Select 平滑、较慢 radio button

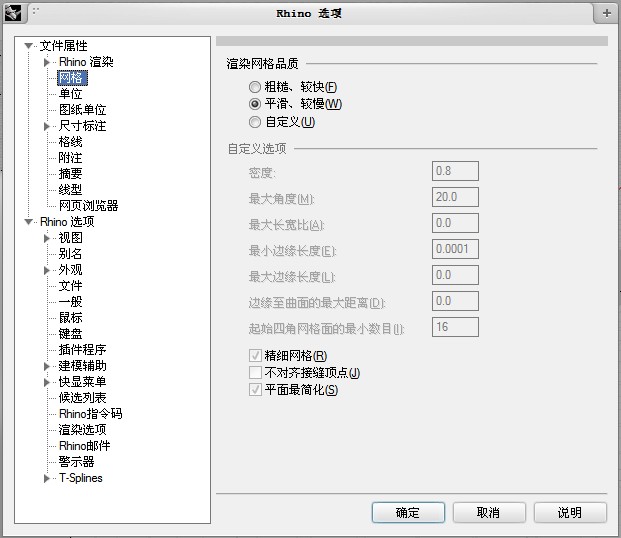tap(255, 104)
